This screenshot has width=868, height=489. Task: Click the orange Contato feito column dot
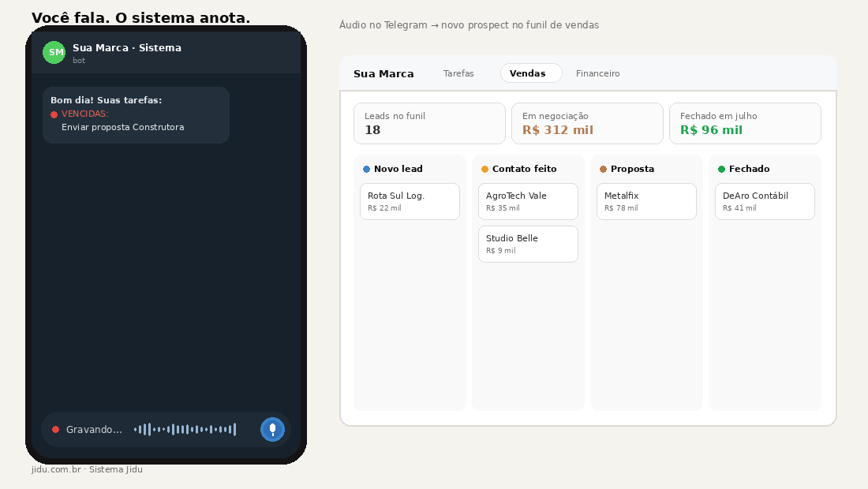pos(485,170)
